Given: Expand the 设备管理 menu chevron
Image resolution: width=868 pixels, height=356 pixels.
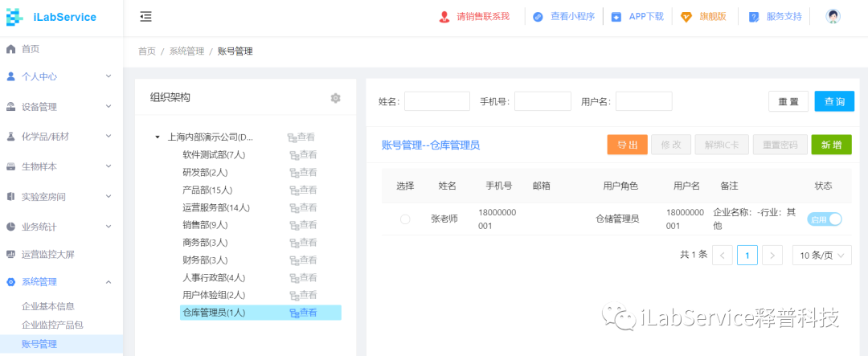Looking at the screenshot, I should 108,106.
